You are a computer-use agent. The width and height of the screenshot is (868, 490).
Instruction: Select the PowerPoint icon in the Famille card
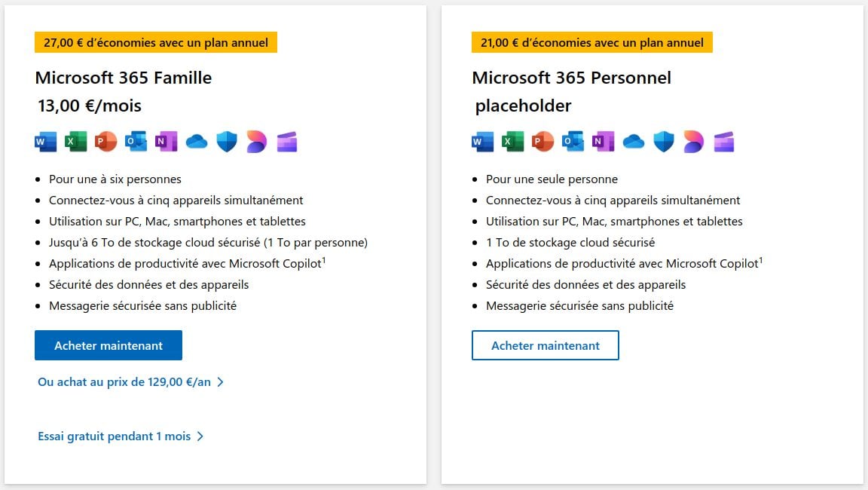tap(105, 142)
